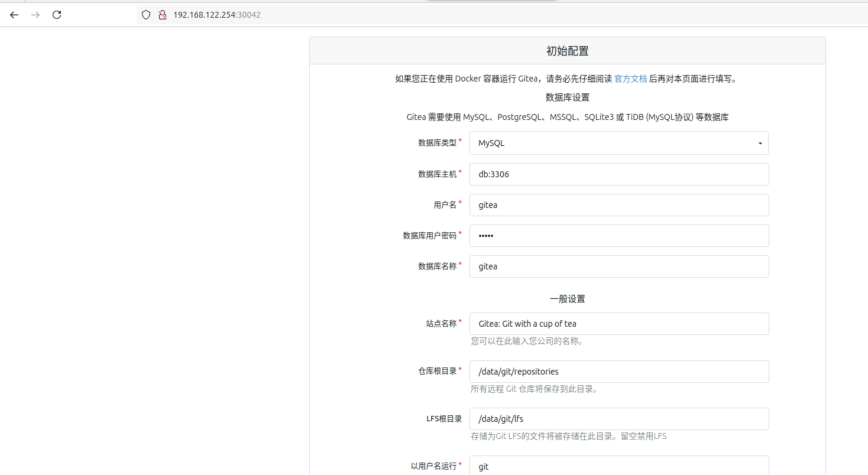
Task: Click the 数据库用户密码 password field
Action: click(x=619, y=236)
